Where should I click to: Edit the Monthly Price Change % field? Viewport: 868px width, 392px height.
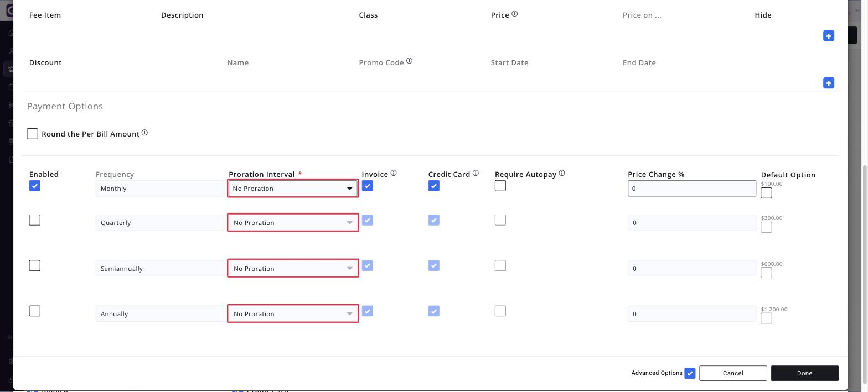pyautogui.click(x=692, y=189)
